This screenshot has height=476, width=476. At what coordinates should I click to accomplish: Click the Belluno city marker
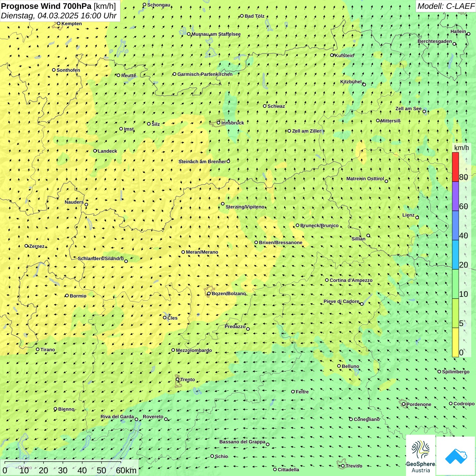point(339,366)
